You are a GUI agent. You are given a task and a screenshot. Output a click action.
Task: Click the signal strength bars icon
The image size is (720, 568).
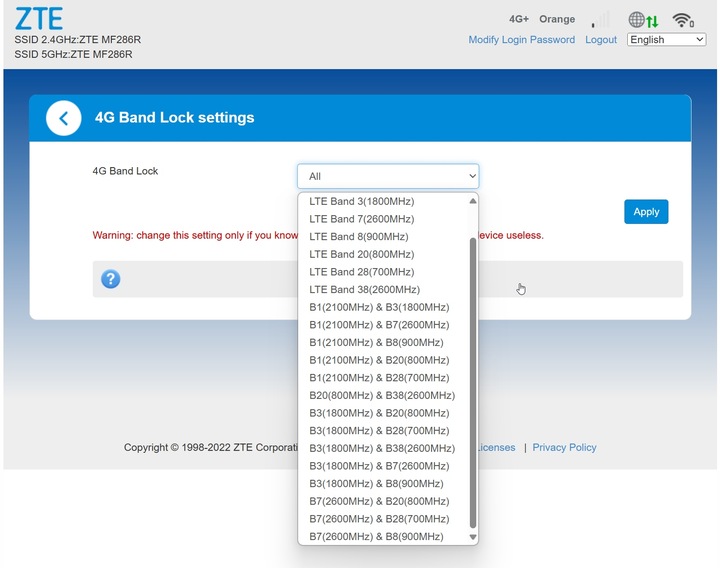(x=600, y=20)
